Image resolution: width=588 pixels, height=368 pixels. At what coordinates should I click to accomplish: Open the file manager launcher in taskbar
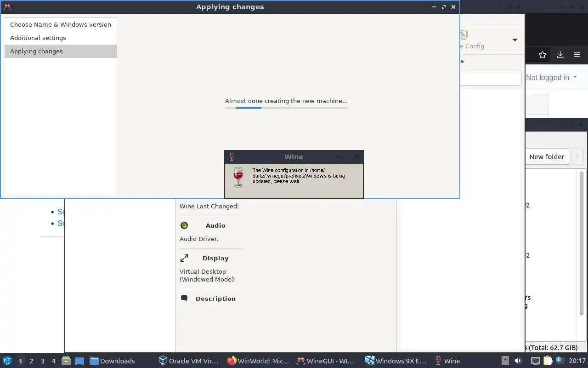click(66, 361)
